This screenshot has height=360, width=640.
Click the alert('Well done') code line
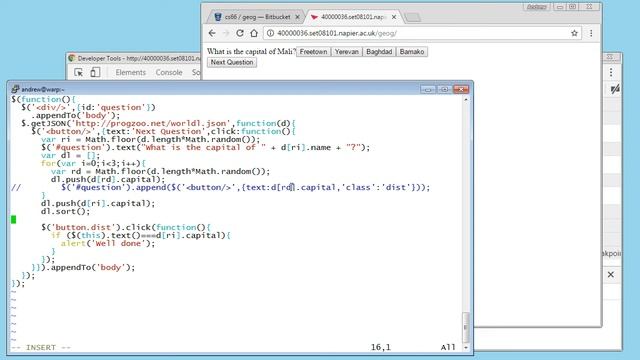pyautogui.click(x=108, y=243)
